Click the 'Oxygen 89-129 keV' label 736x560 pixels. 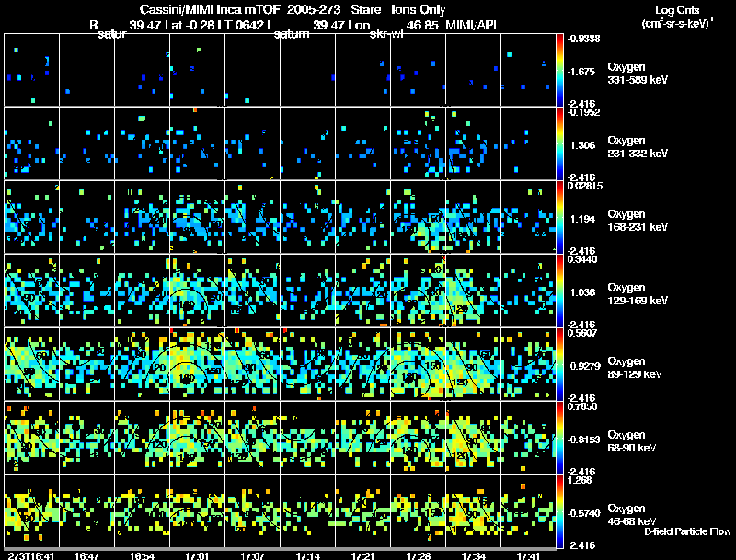(x=635, y=368)
